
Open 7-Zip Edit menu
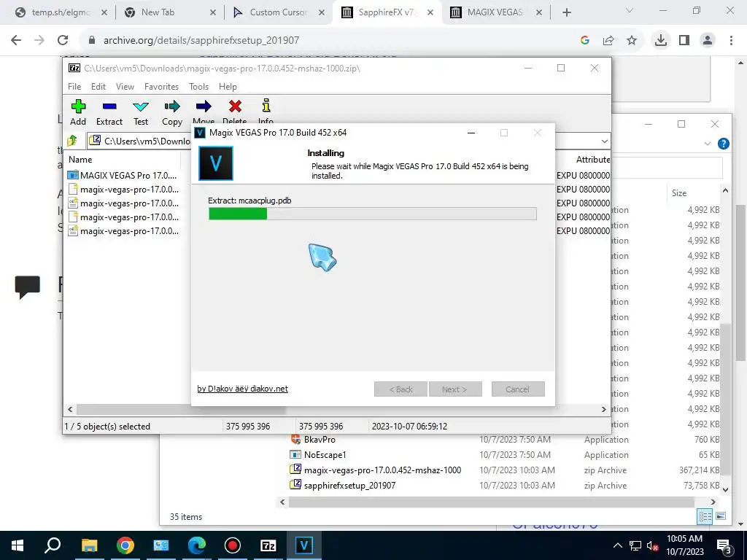pyautogui.click(x=98, y=87)
